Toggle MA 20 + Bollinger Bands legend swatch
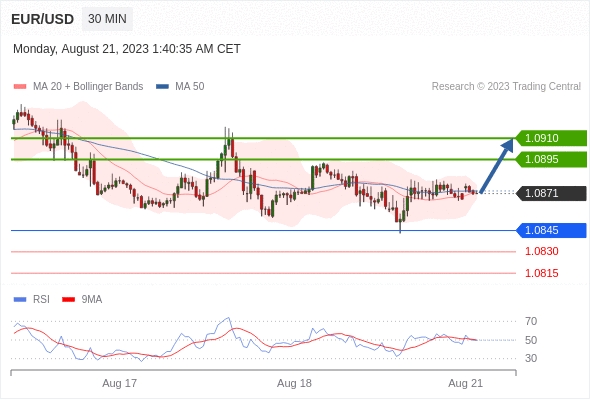The height and width of the screenshot is (400, 590). click(x=20, y=87)
